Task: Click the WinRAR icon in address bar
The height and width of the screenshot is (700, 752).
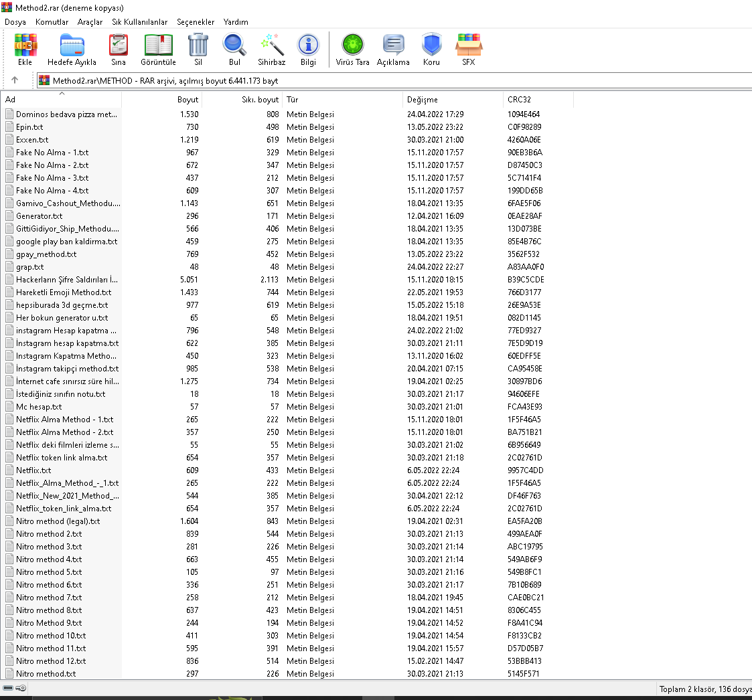Action: click(44, 80)
